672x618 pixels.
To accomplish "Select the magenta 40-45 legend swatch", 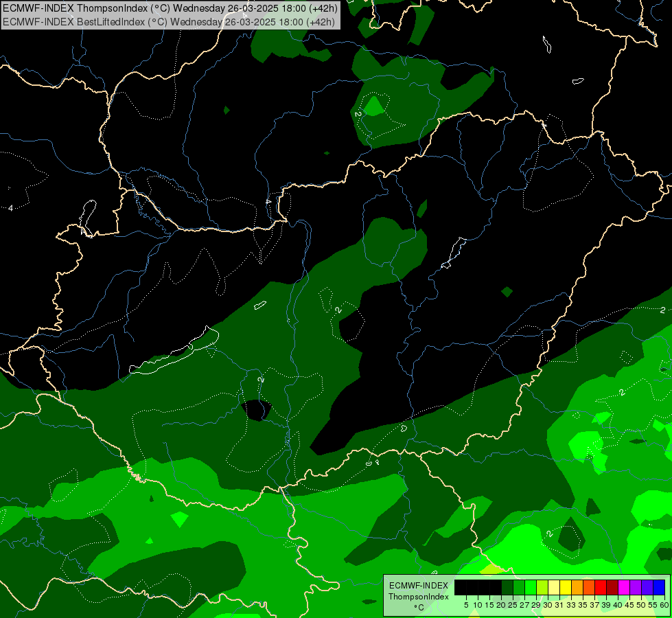I will 624,587.
